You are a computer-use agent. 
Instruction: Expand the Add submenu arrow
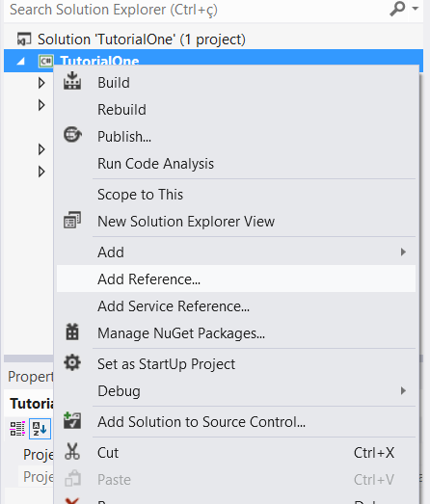pyautogui.click(x=403, y=252)
